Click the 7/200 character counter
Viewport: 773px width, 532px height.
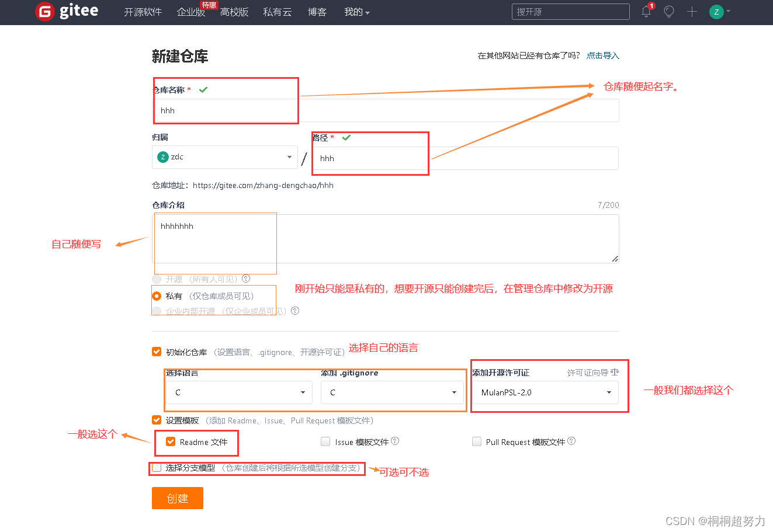[608, 205]
